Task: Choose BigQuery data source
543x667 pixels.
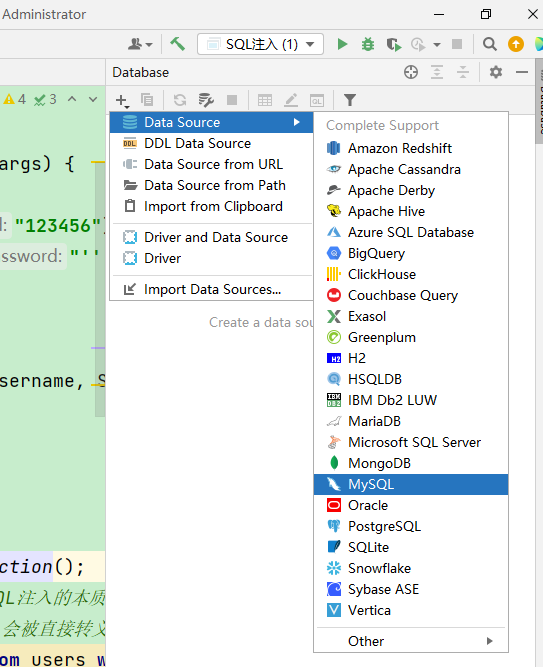Action: pos(411,253)
